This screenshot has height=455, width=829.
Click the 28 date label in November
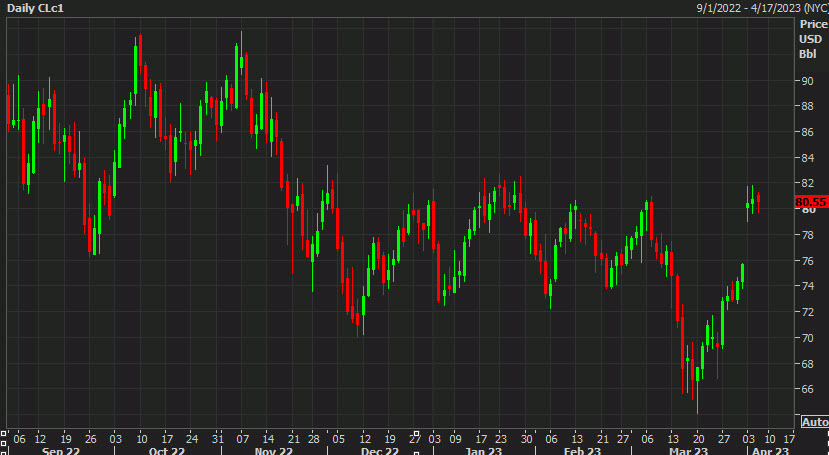[314, 439]
